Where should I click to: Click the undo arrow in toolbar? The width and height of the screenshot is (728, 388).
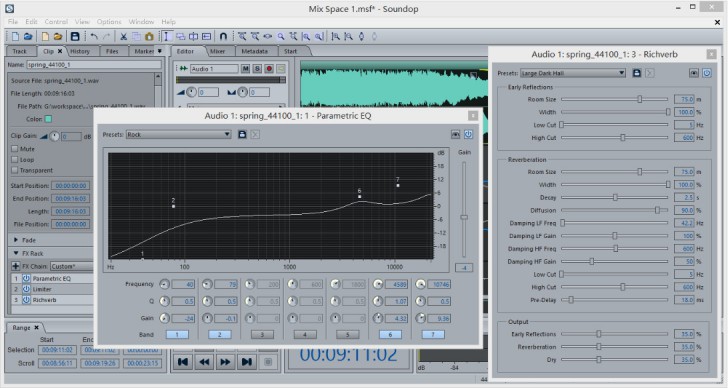94,36
